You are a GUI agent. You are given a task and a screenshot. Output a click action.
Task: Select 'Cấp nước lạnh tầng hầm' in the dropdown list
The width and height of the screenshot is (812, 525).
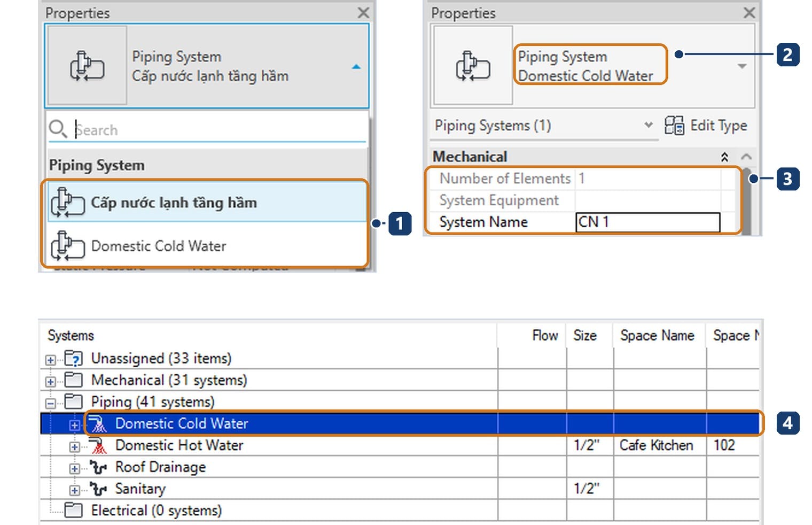click(x=207, y=202)
